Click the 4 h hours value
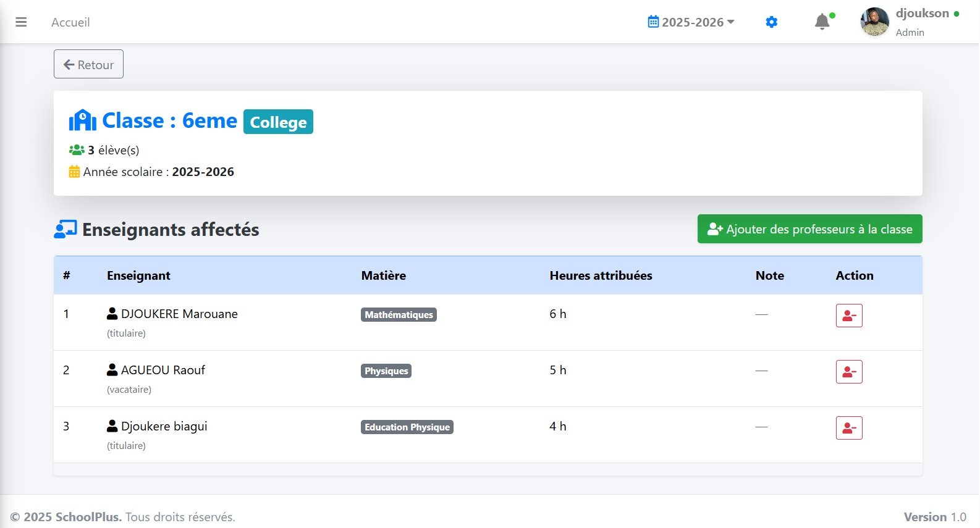 [x=558, y=426]
